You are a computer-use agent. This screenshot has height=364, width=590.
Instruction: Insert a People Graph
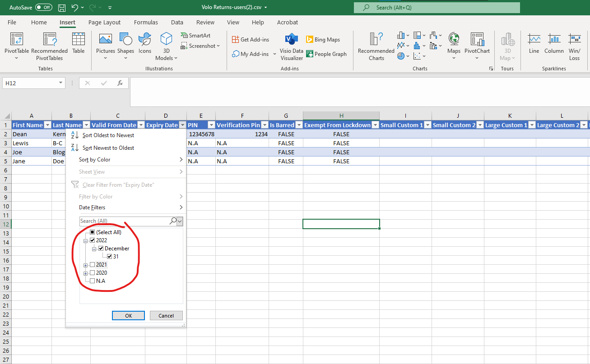[x=326, y=54]
